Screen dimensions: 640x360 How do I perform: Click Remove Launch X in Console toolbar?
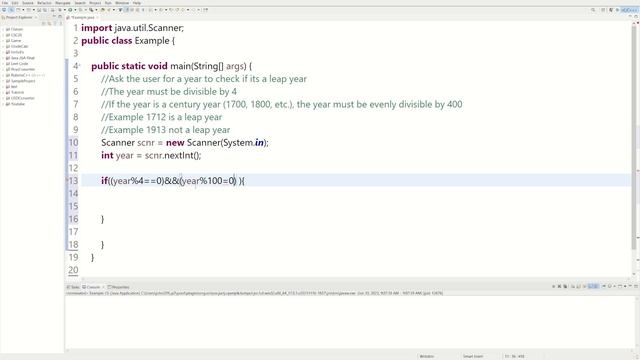click(x=560, y=286)
